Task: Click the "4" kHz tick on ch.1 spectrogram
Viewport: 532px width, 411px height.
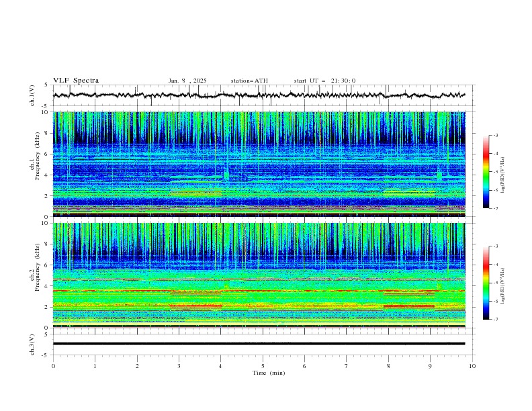Action: point(47,175)
